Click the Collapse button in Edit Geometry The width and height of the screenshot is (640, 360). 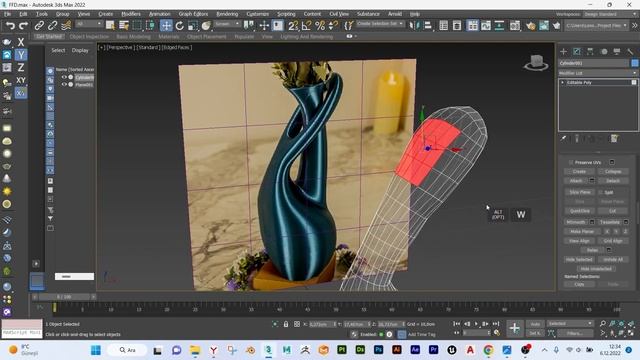[613, 171]
